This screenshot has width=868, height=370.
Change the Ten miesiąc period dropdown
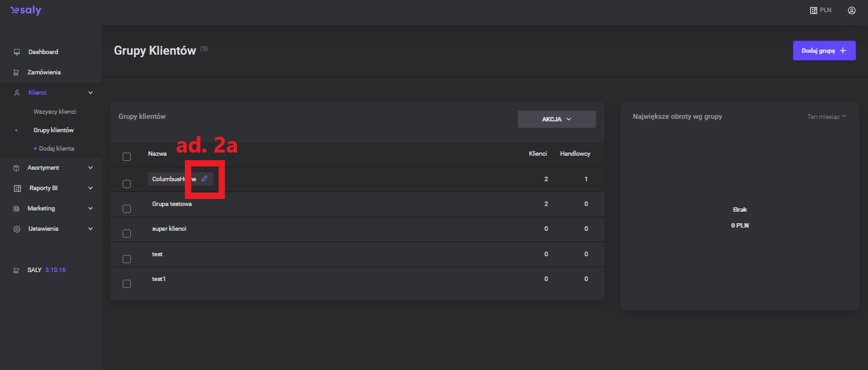pos(826,117)
